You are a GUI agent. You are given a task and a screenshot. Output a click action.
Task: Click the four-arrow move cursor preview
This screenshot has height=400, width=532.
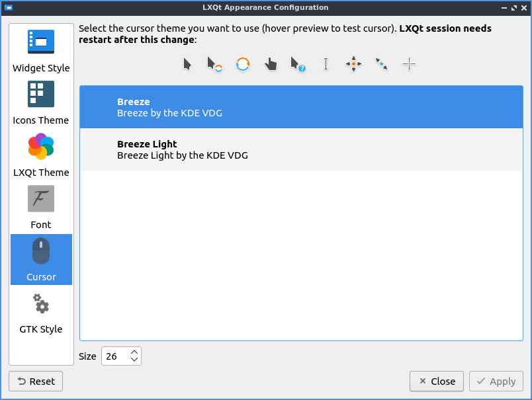[353, 64]
